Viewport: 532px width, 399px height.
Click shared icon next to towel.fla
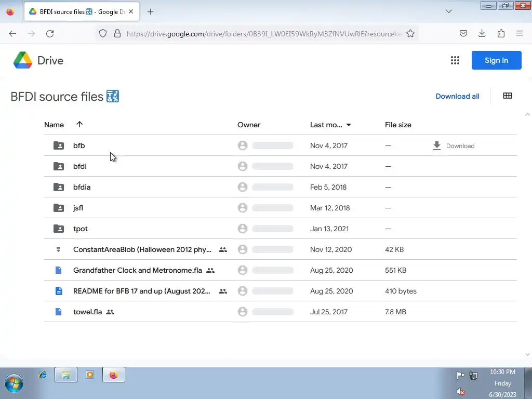pyautogui.click(x=110, y=312)
